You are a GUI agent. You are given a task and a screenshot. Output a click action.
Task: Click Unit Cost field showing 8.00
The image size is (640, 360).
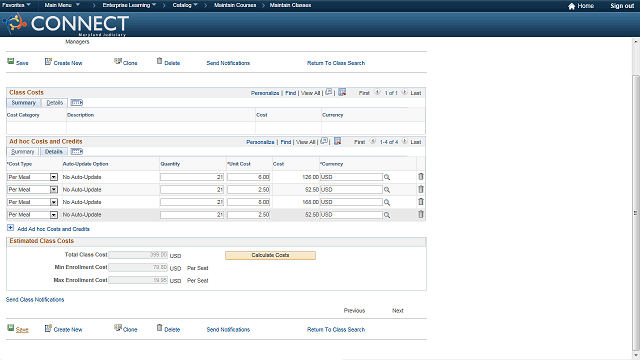click(x=249, y=202)
